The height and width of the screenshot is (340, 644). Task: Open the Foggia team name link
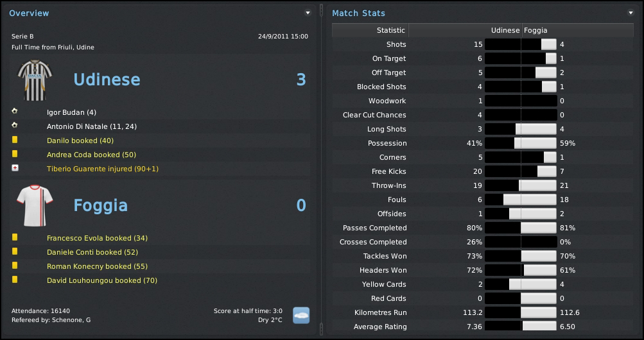point(101,205)
